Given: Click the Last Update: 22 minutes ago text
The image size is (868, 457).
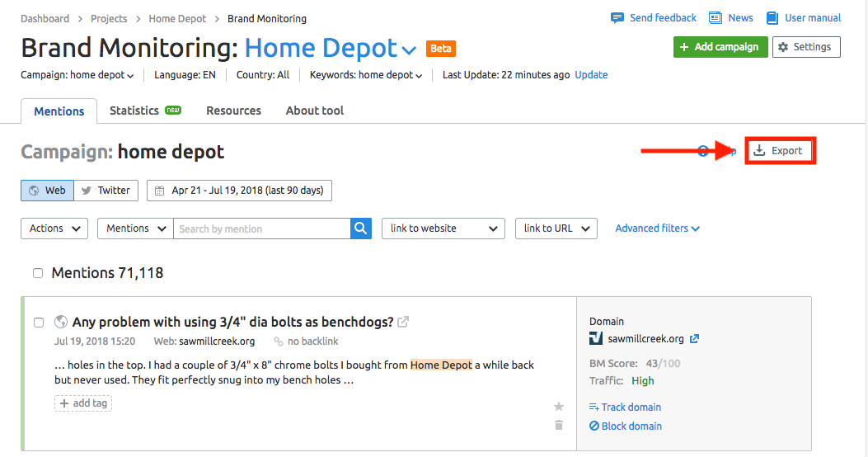Looking at the screenshot, I should 506,75.
